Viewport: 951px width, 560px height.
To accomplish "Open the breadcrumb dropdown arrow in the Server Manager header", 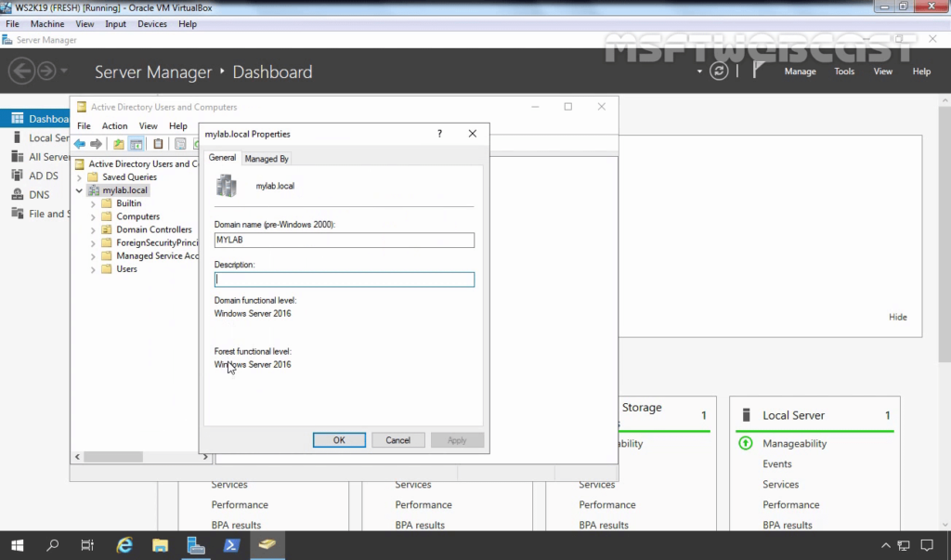I will (x=699, y=71).
